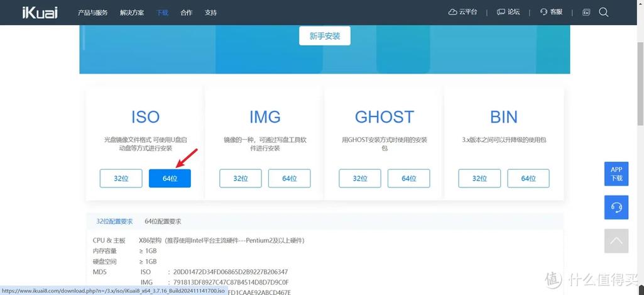Switch to the 64位配置要求 tab
644x295 pixels.
[x=163, y=221]
